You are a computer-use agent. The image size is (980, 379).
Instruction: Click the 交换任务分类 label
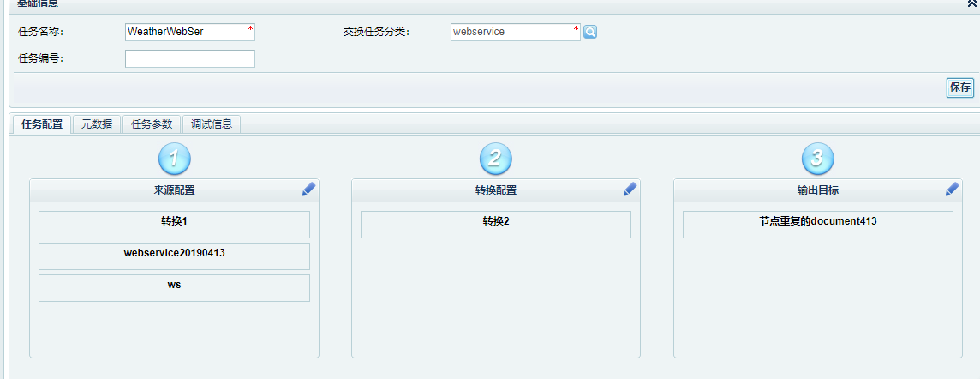pos(376,32)
